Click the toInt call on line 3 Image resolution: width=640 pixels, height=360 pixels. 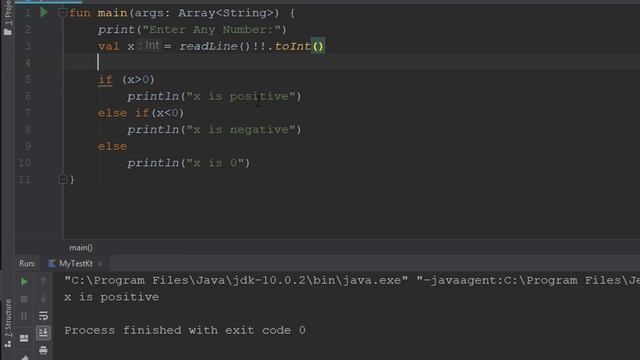pyautogui.click(x=293, y=47)
